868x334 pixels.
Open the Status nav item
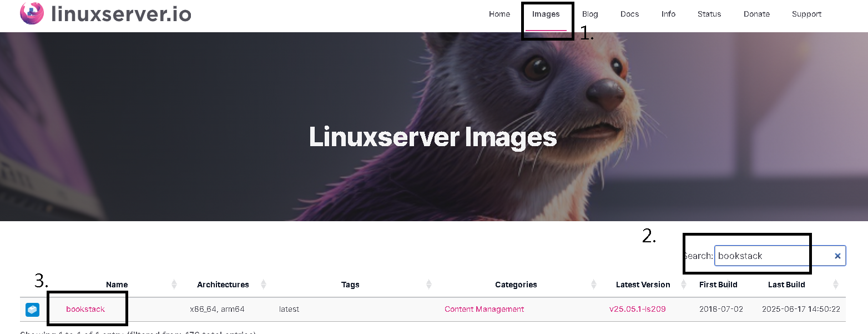point(709,14)
